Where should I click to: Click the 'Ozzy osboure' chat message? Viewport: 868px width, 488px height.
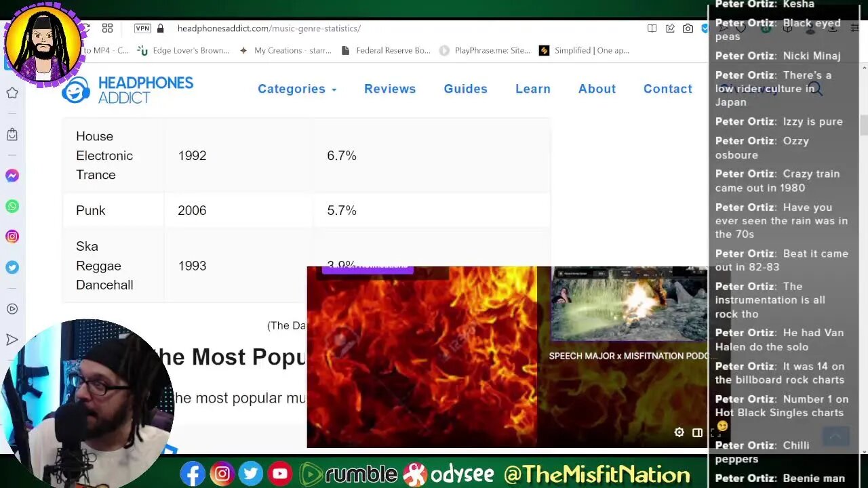pos(762,148)
